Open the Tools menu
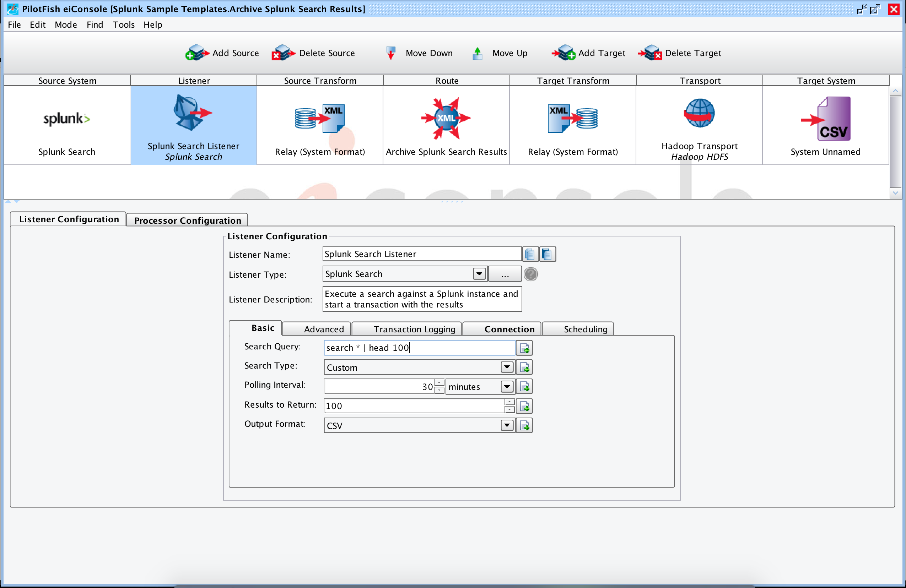Viewport: 906px width, 588px height. pos(124,25)
